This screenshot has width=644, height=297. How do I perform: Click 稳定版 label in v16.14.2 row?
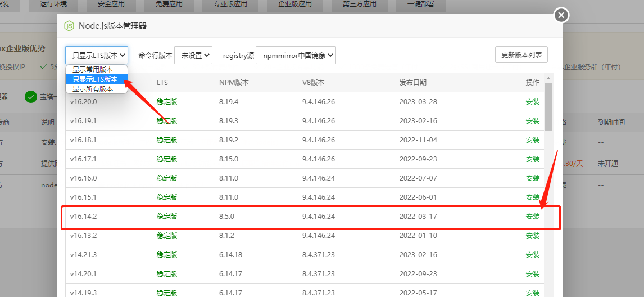pyautogui.click(x=167, y=217)
